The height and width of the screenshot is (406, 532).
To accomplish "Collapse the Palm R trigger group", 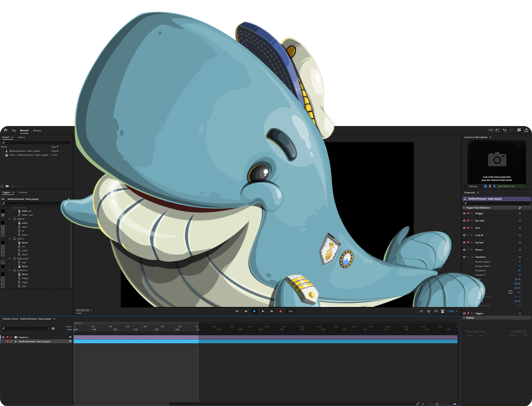I will (10, 219).
